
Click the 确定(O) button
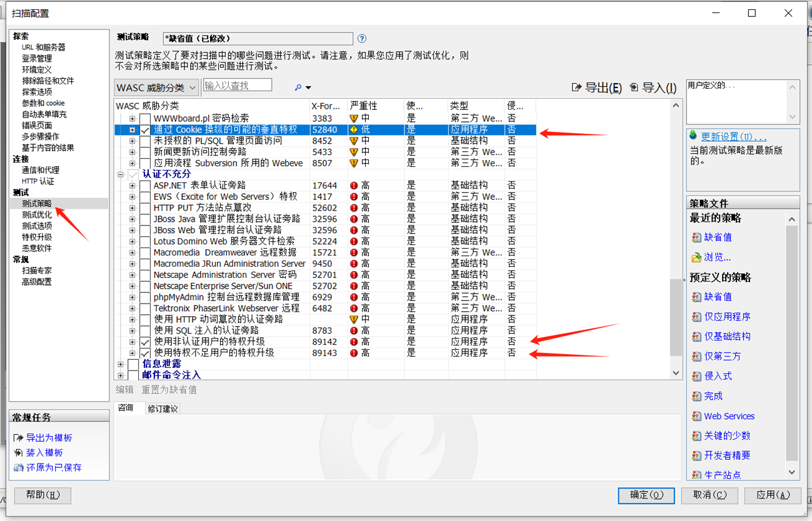pyautogui.click(x=646, y=495)
